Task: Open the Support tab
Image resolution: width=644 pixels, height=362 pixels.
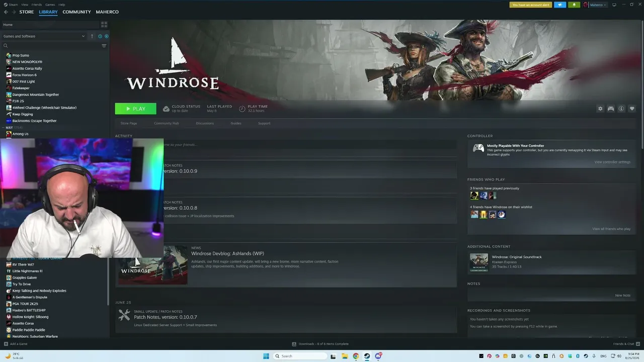Action: click(x=264, y=123)
